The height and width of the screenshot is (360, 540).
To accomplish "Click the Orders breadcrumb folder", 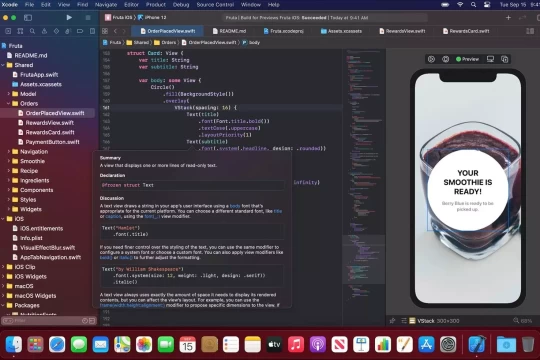I will pos(165,43).
